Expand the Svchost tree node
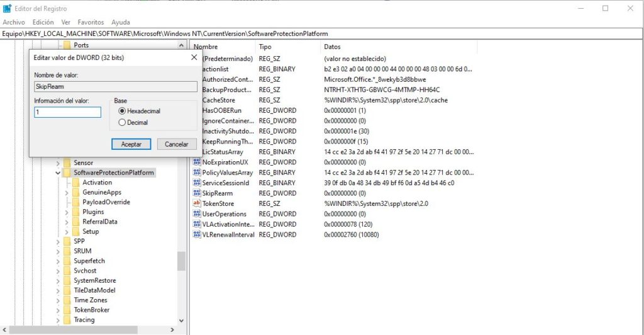Screen dimensions: 644x335 (57, 271)
